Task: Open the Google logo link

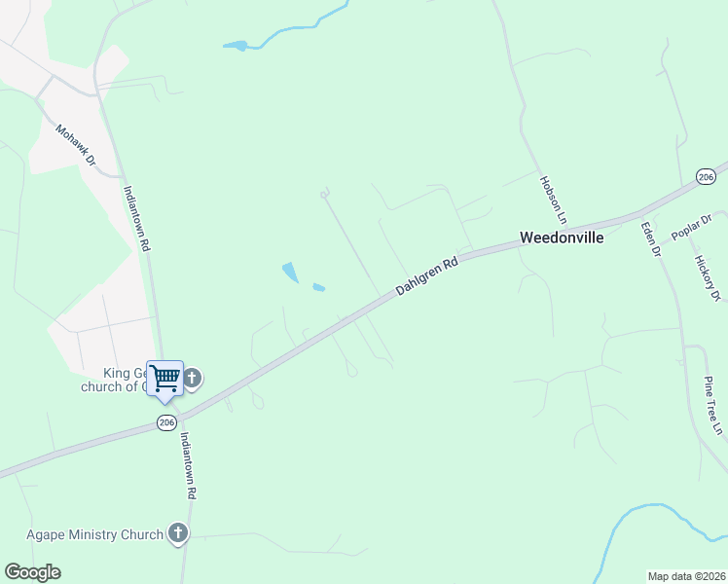Action: [32, 572]
